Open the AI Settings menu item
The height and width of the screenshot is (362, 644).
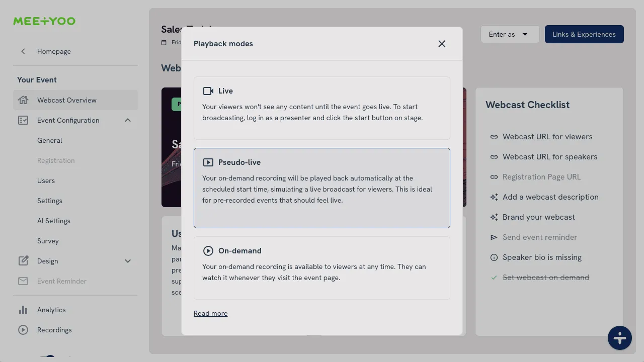(54, 221)
